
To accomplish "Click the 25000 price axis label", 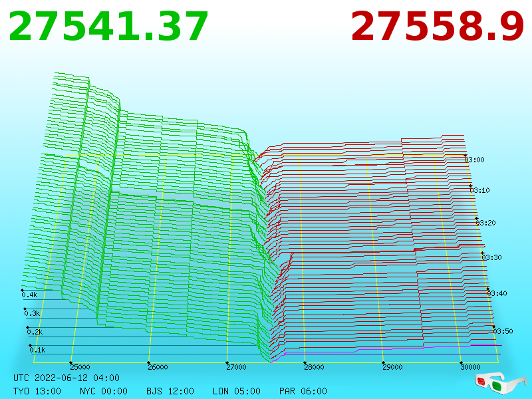I will click(80, 367).
